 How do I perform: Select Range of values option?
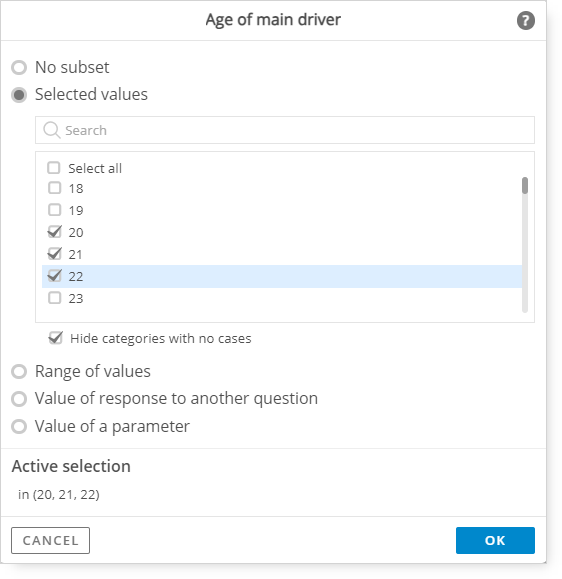19,371
